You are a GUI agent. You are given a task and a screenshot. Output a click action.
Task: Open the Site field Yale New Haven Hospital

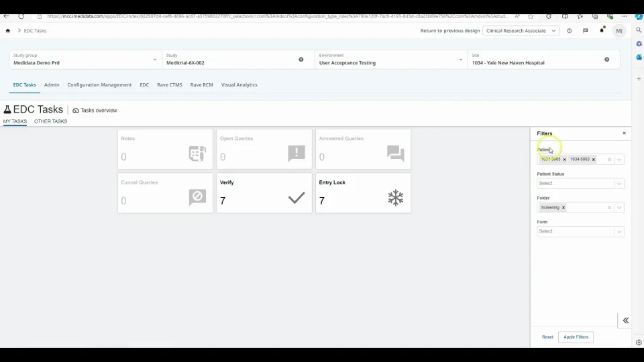pyautogui.click(x=544, y=60)
